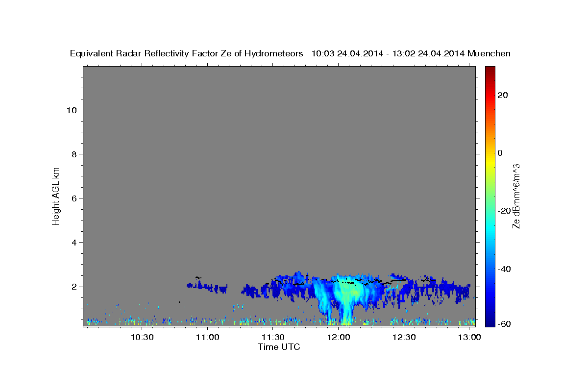
Task: Click the plot title 'Equivalent Radar Reflectivity Factor Ze of Hydrometeors'
Action: 186,53
